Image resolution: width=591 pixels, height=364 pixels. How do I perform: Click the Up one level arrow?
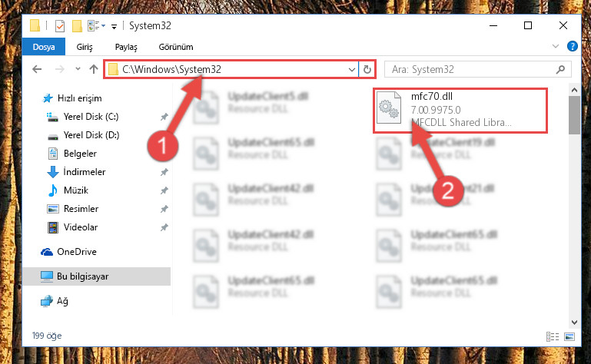94,69
